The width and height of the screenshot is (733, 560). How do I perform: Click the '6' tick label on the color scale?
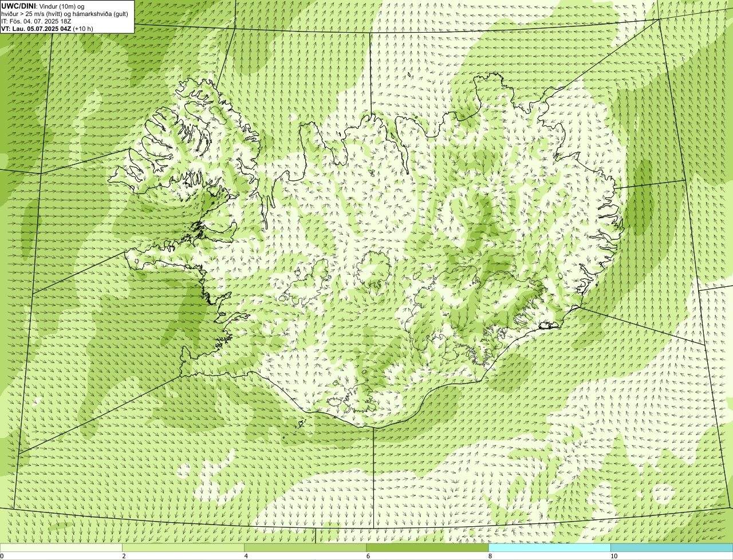[x=368, y=556]
